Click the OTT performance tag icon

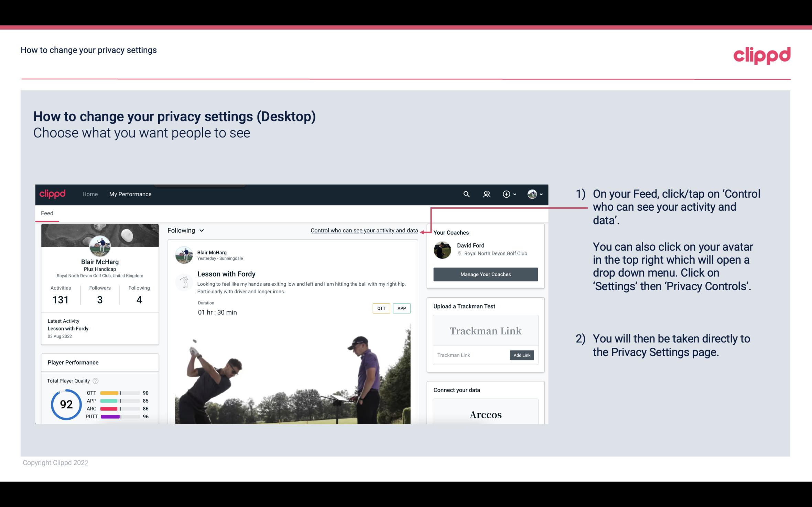tap(380, 308)
